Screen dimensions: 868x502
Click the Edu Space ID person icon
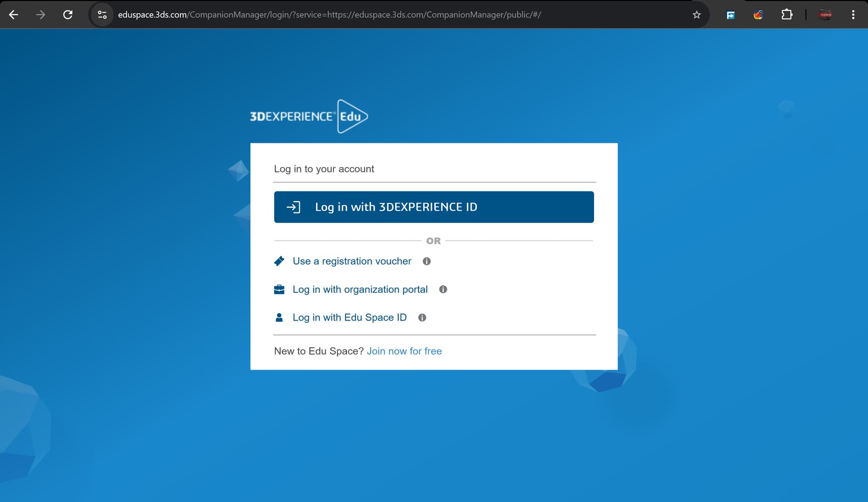[279, 317]
